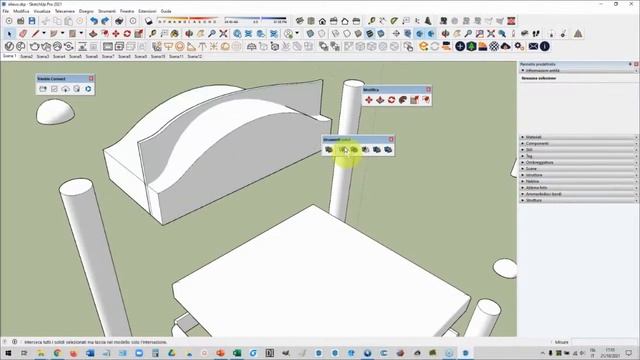Open the Disegno menu
Screen dimensions: 640x360
click(86, 11)
